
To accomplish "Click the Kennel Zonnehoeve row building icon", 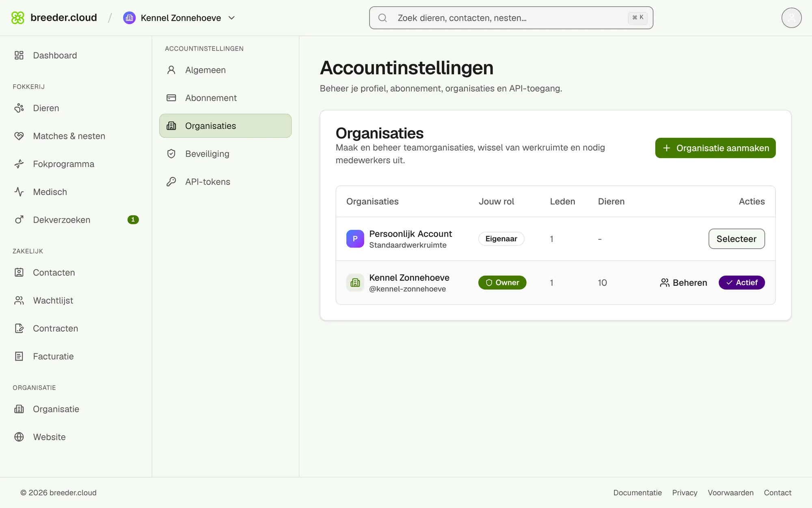I will (355, 283).
